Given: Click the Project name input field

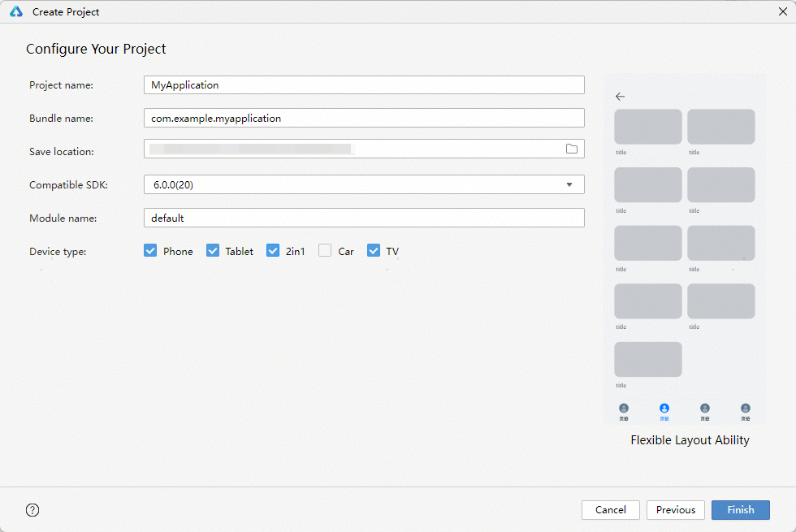Looking at the screenshot, I should pos(364,84).
